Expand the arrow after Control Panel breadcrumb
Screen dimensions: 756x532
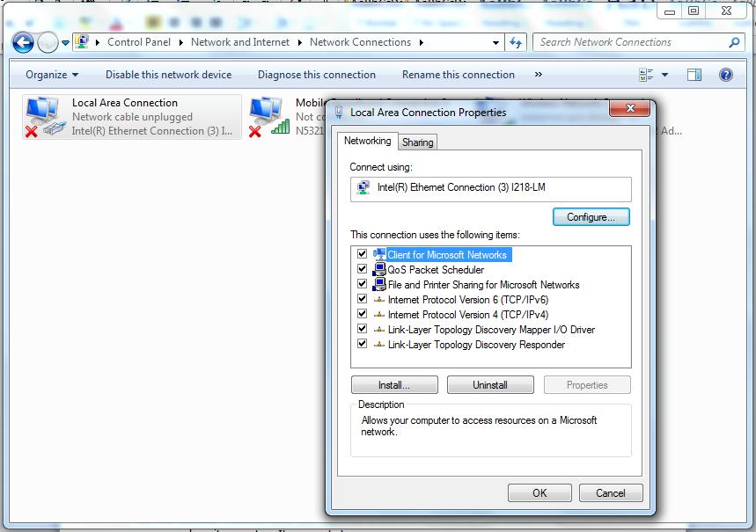coord(180,42)
